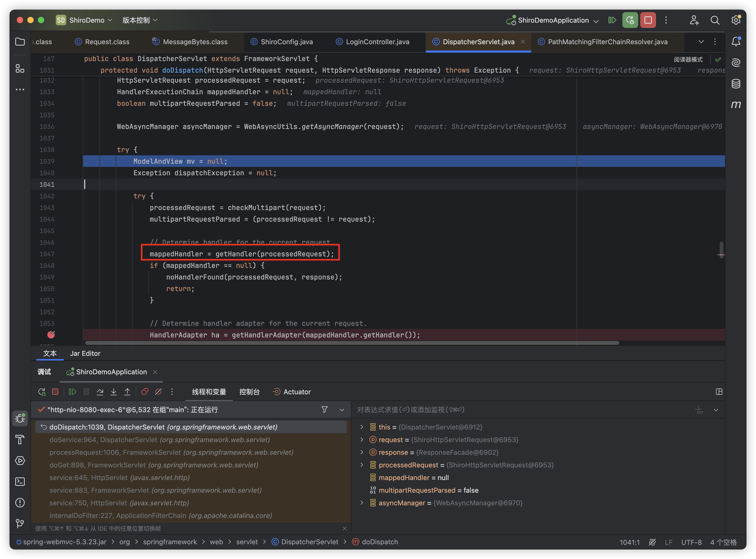The image size is (756, 559).
Task: Toggle debug layout settings icon at panel right
Action: (719, 392)
